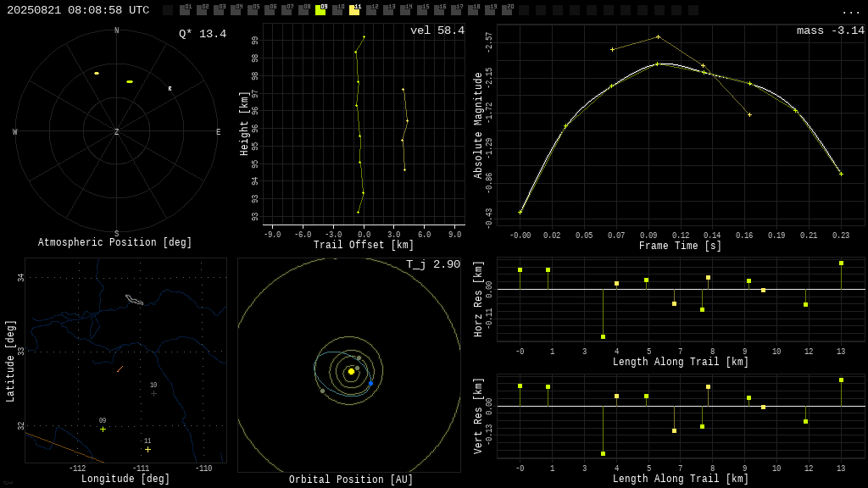
Task: Click the station 11 cross on map
Action: [147, 450]
